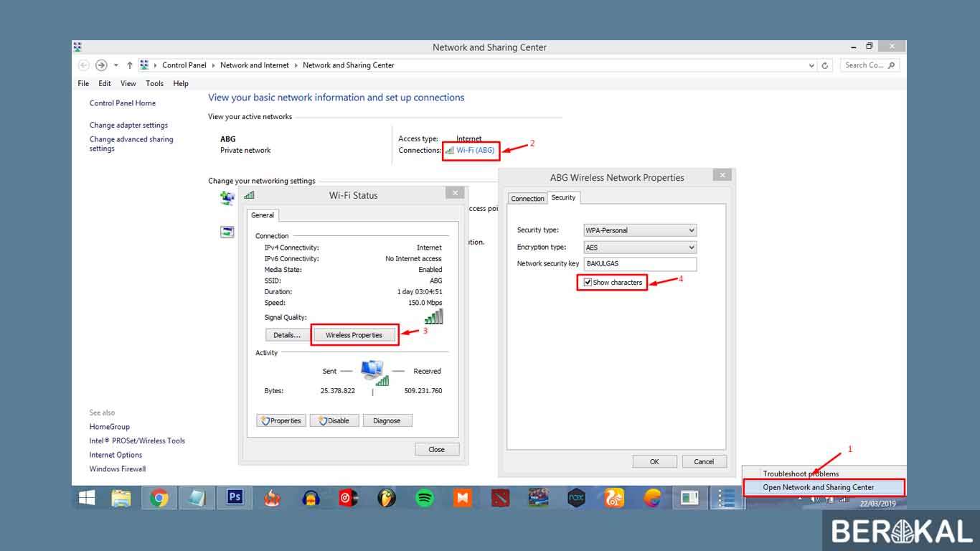
Task: Open Spotify from the taskbar
Action: 425,498
